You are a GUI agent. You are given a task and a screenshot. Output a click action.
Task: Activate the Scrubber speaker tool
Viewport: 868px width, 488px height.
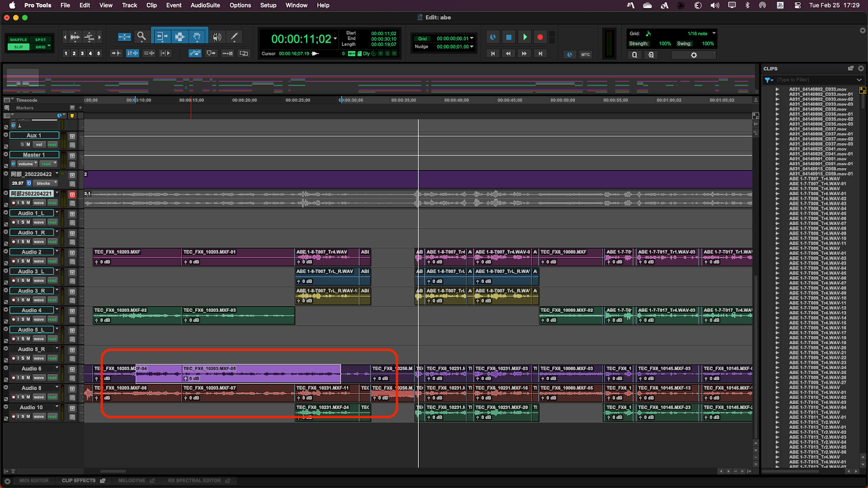[217, 37]
